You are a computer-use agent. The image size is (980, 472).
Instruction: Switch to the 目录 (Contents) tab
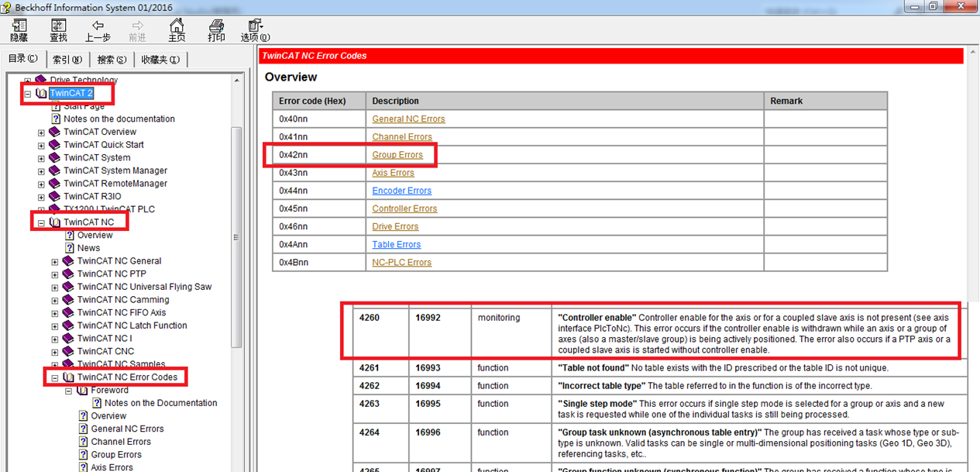[23, 59]
